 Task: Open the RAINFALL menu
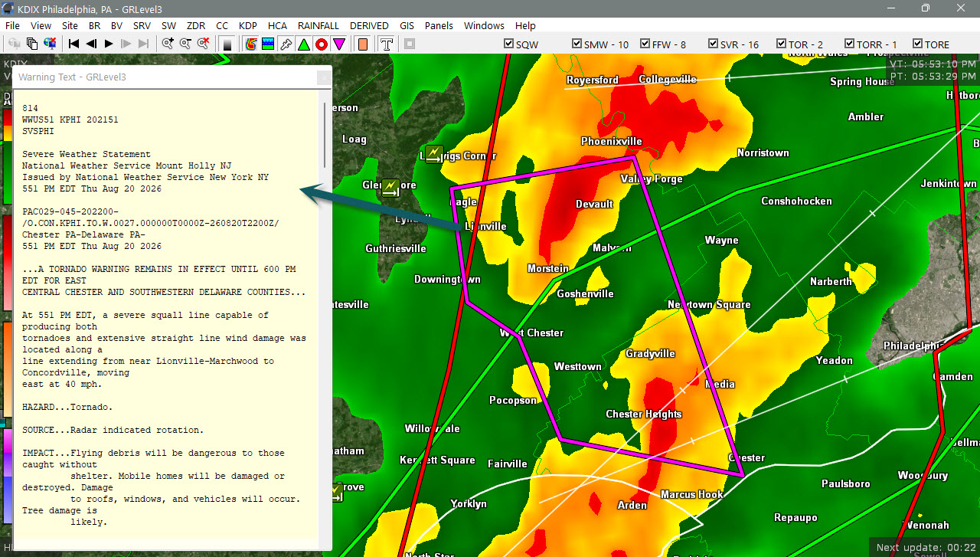(318, 25)
